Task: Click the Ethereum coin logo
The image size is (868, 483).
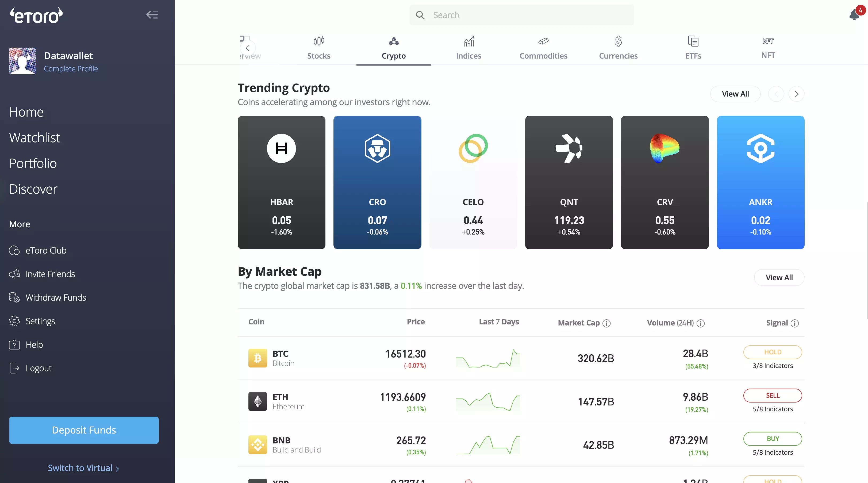Action: coord(258,401)
